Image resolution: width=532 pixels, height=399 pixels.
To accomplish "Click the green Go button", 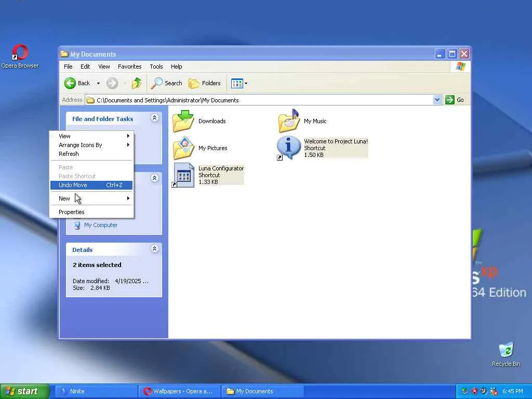I will (455, 100).
